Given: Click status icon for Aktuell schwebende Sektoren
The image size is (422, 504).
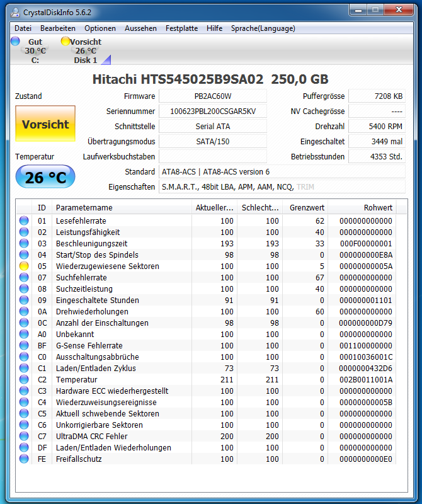Looking at the screenshot, I should point(24,413).
